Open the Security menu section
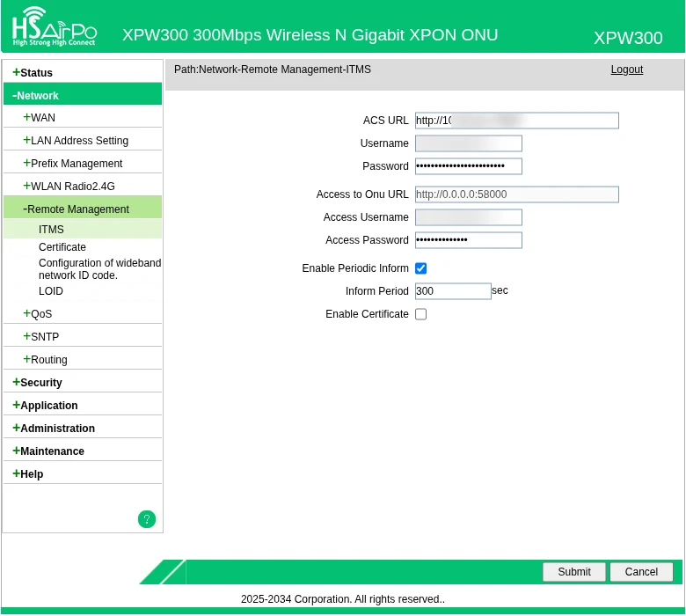This screenshot has height=616, width=686. pos(37,382)
